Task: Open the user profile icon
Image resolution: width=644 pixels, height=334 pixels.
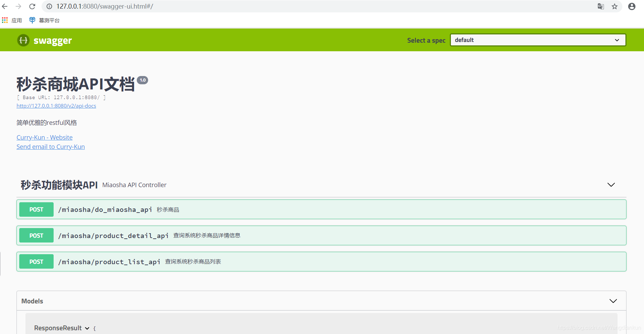Action: pyautogui.click(x=632, y=6)
